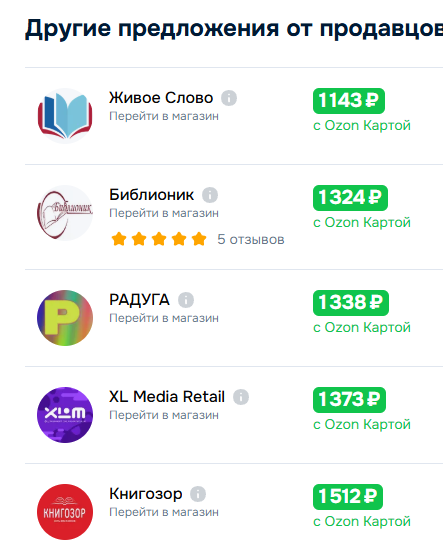Select the 1143 ₽ price badge

349,101
